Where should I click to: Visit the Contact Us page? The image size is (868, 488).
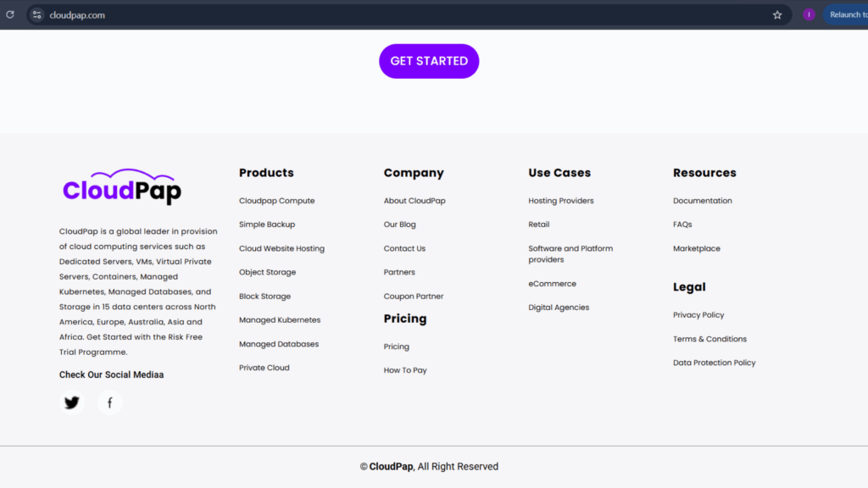tap(404, 248)
